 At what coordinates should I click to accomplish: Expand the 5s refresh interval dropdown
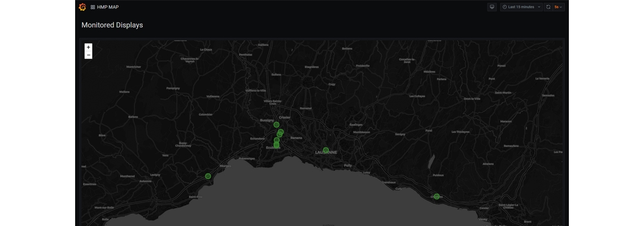(x=559, y=7)
